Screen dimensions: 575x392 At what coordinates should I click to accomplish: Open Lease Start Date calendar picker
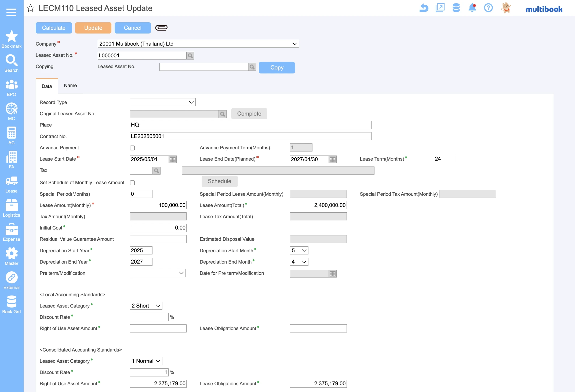(173, 159)
